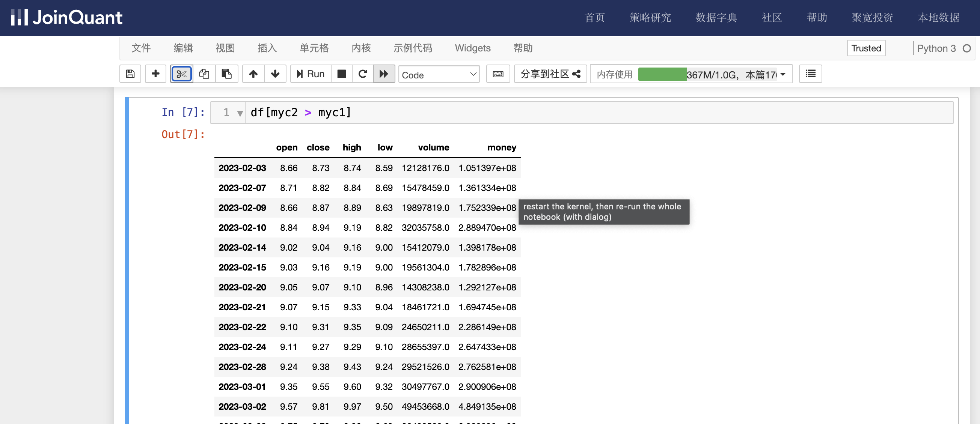Open 聚宽投资 navigation link
The image size is (980, 424).
point(872,18)
